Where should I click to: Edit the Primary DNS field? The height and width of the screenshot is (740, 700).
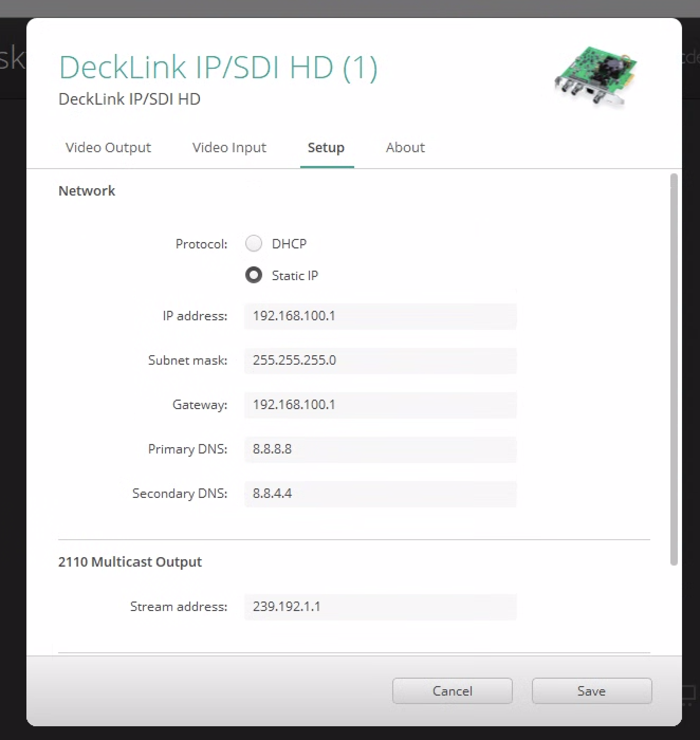380,449
